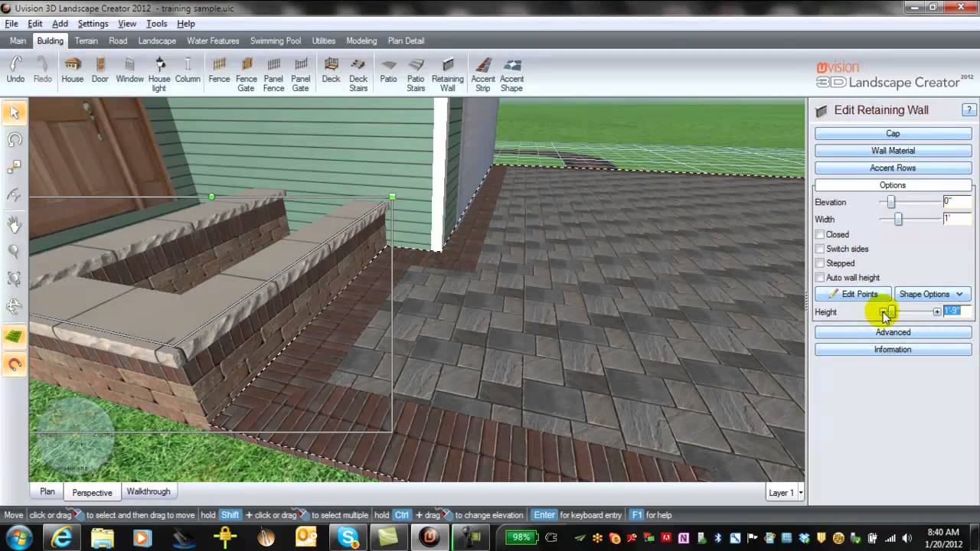980x551 pixels.
Task: Select the Accent Shape tool
Action: point(511,73)
